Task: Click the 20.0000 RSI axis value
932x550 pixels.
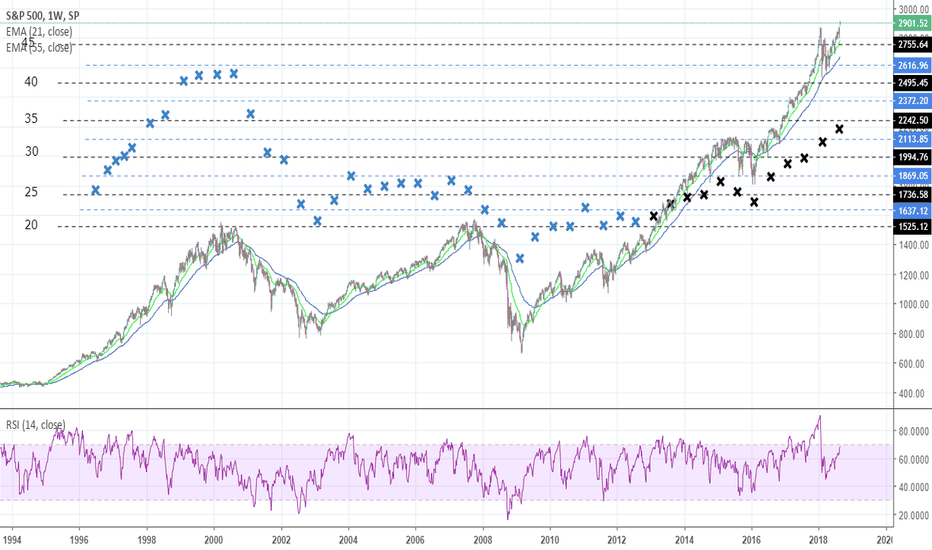Action: click(915, 516)
